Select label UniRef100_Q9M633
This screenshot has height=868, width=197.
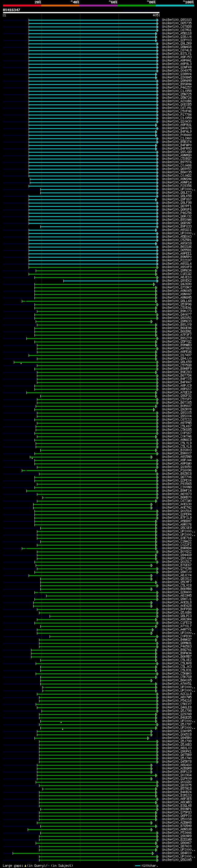coord(177,321)
